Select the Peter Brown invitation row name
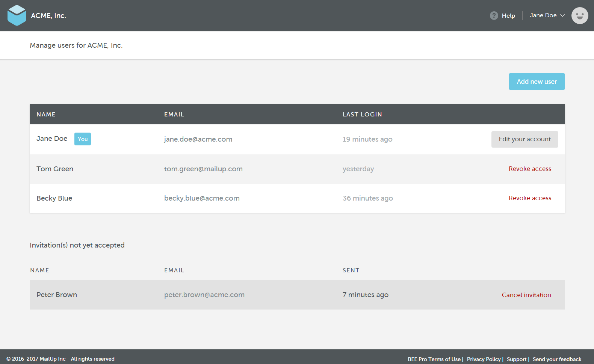594x364 pixels. click(57, 295)
